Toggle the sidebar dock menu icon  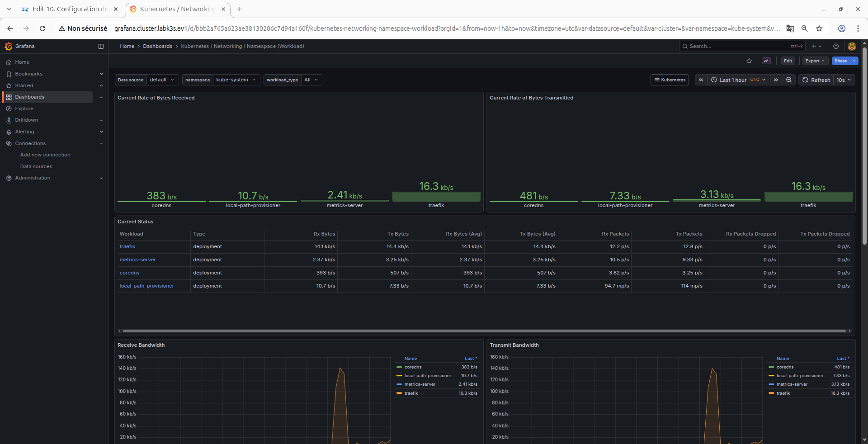[101, 46]
